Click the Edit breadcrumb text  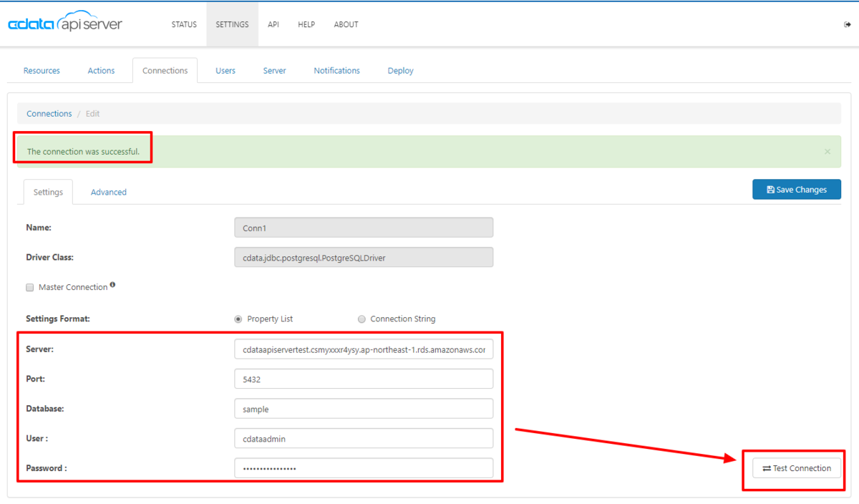pos(93,114)
